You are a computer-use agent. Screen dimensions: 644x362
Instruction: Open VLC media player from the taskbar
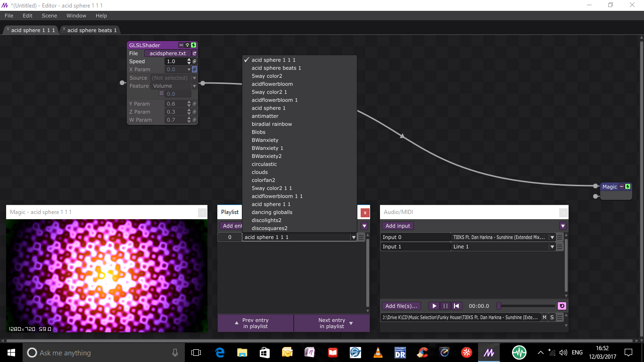point(378,352)
